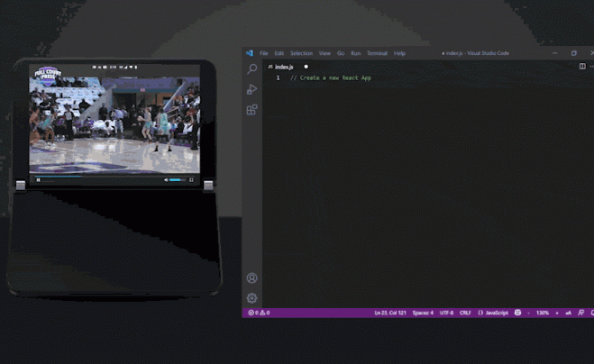Open the File menu

tap(264, 53)
